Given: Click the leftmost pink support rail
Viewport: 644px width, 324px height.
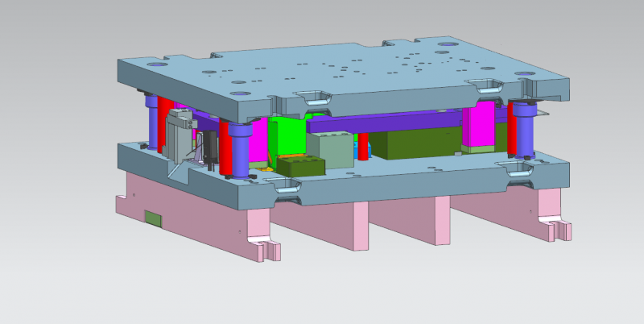Looking at the screenshot, I should coord(193,216).
